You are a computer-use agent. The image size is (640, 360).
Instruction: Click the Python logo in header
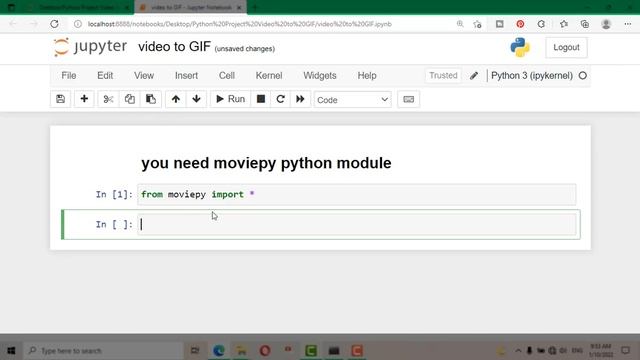pyautogui.click(x=520, y=47)
